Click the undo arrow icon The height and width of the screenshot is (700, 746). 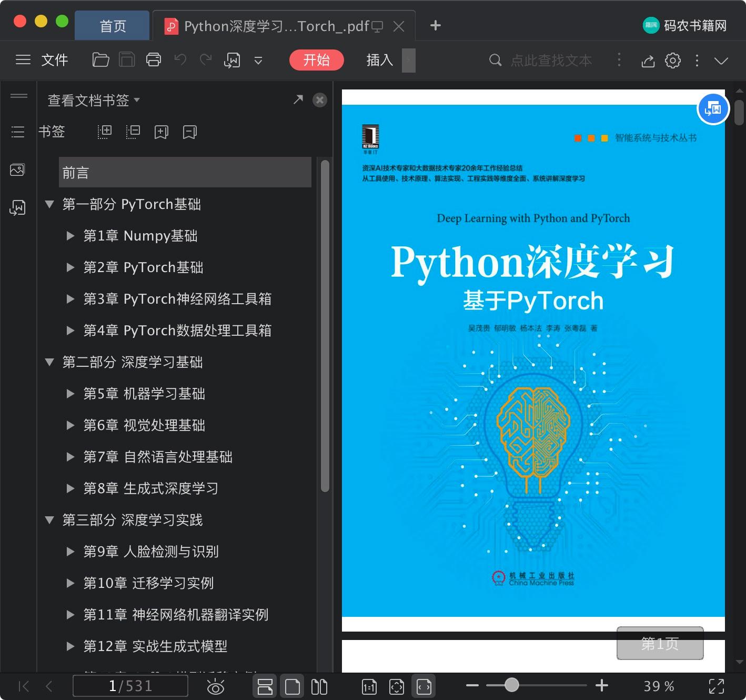pos(180,60)
